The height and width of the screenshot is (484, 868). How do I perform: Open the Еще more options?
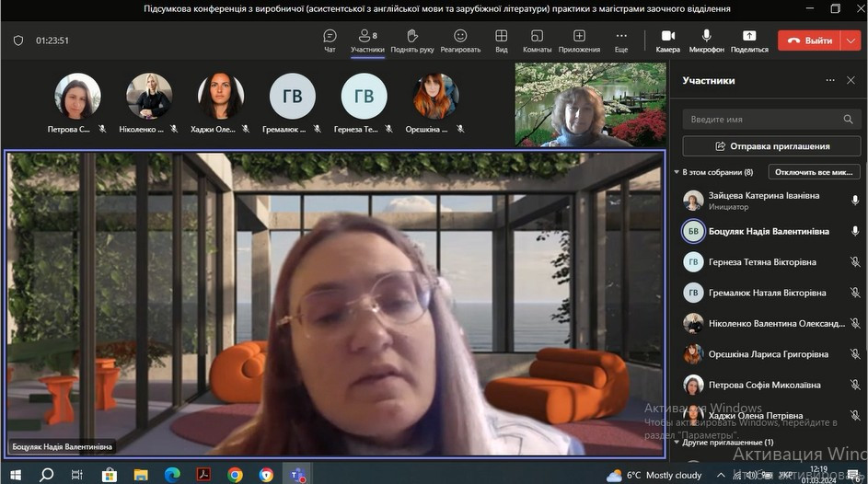[x=621, y=40]
